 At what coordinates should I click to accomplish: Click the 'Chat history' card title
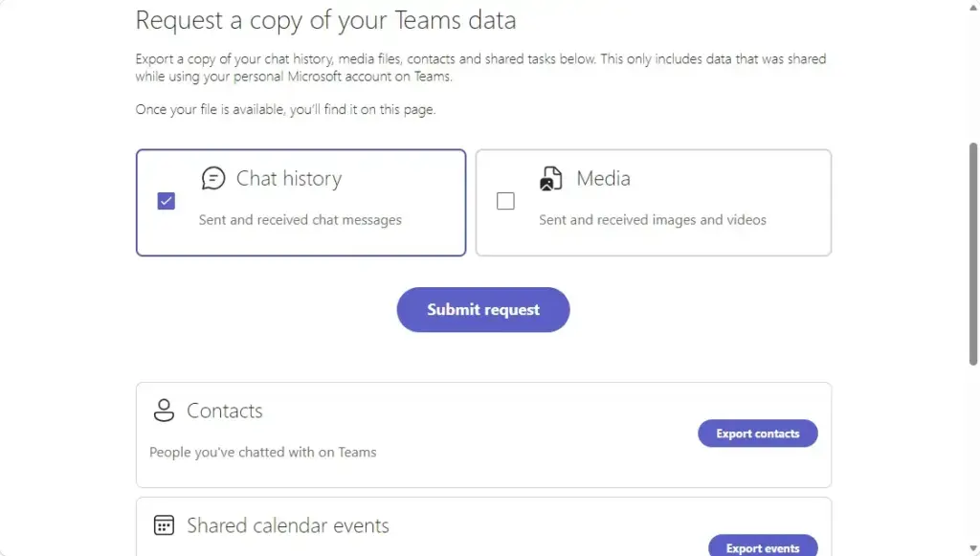coord(289,179)
